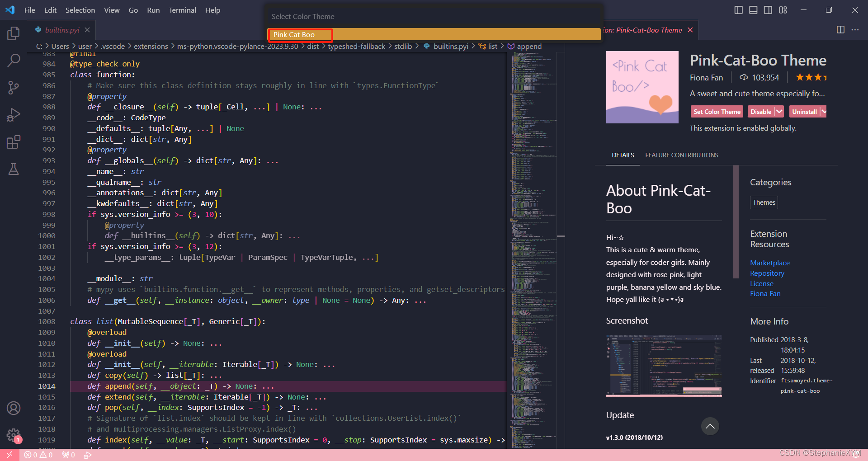Open the Explorer view in activity bar
Image resolution: width=868 pixels, height=461 pixels.
[14, 33]
